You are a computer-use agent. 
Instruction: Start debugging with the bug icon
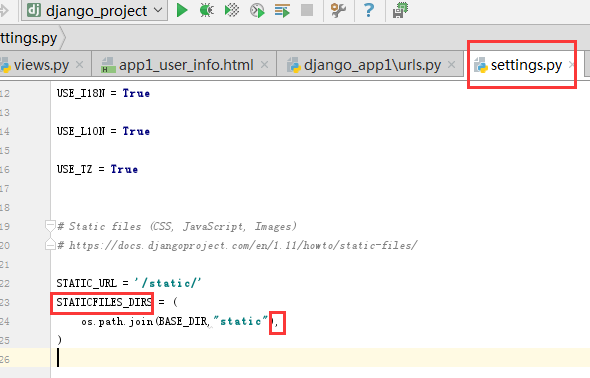click(x=207, y=10)
